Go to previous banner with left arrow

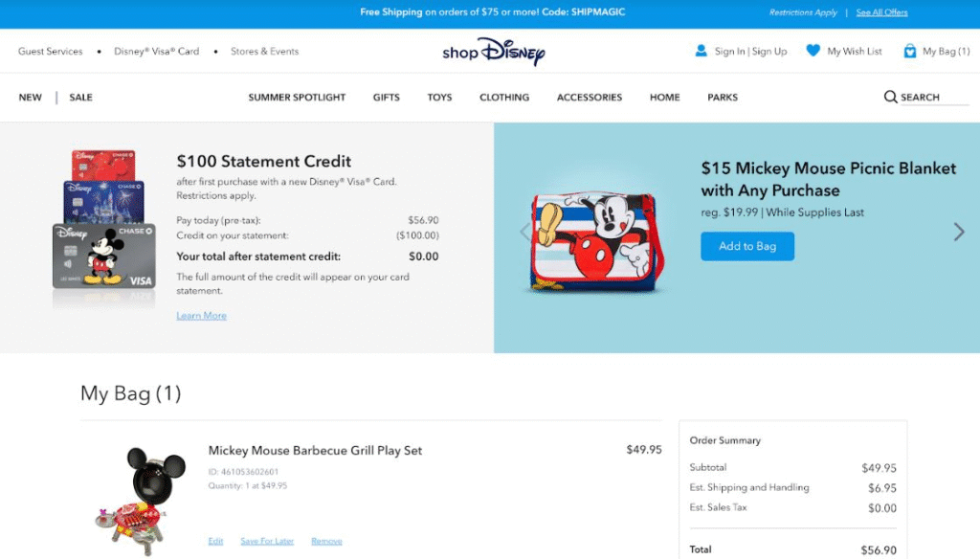(523, 232)
